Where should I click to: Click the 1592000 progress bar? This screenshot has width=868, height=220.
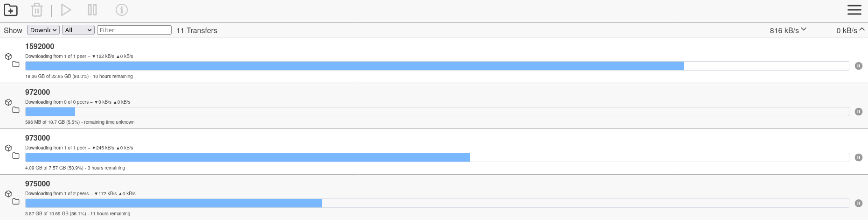437,66
